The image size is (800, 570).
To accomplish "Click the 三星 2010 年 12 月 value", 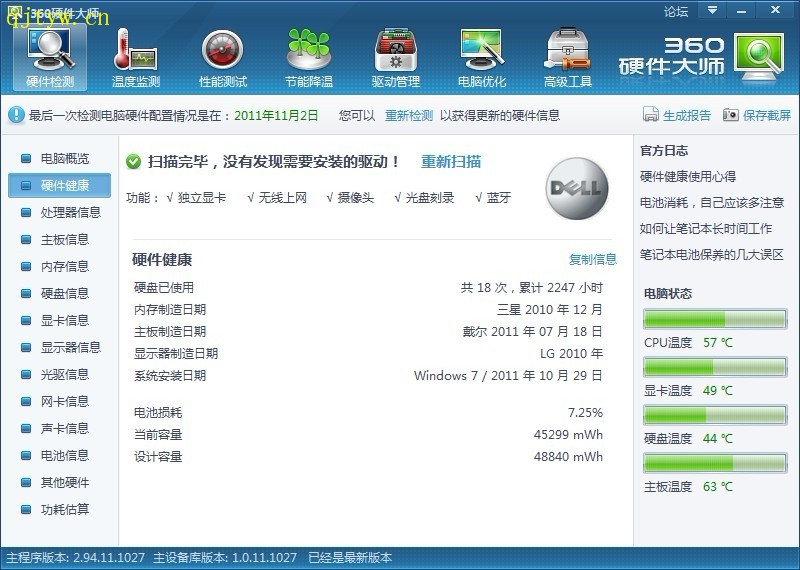I will tap(549, 310).
